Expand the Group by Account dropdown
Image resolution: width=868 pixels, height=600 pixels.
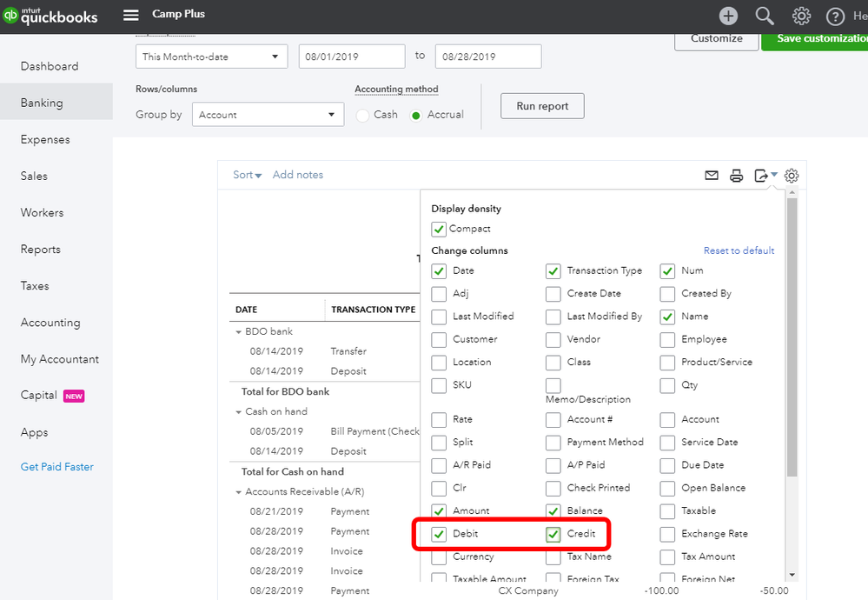tap(268, 115)
